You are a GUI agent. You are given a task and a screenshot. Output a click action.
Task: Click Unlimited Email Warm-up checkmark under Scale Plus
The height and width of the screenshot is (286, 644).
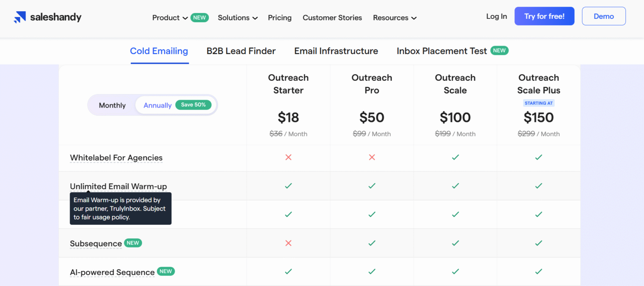click(x=539, y=186)
